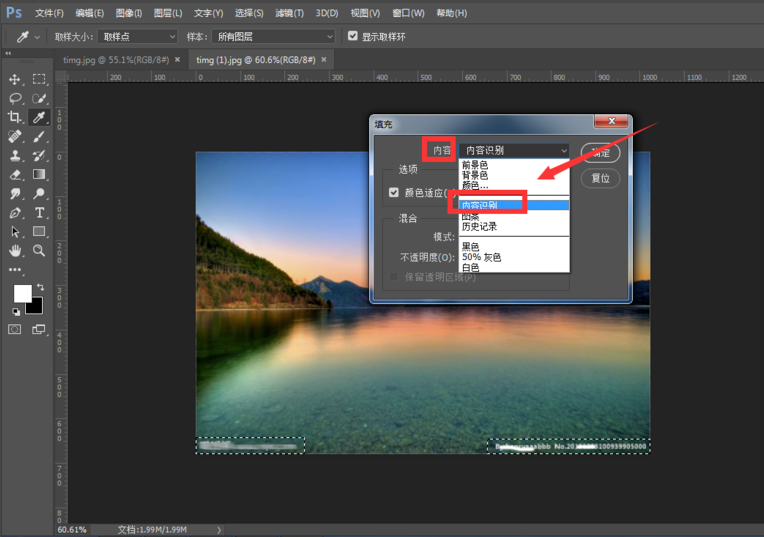Open the 取样大小 dropdown
Viewport: 764px width, 537px height.
click(x=136, y=36)
